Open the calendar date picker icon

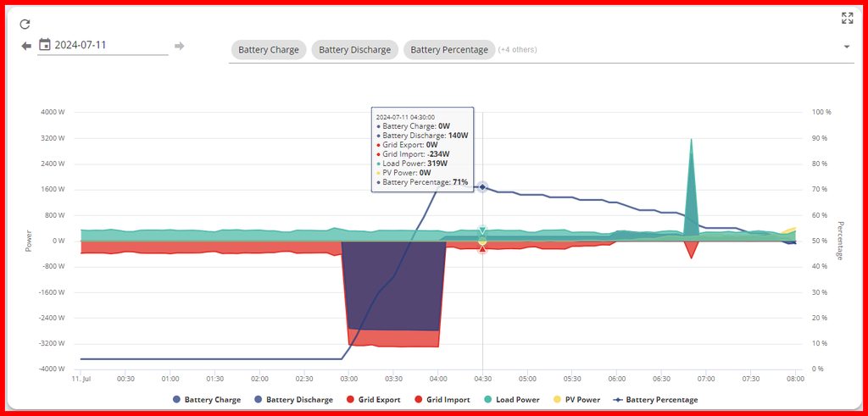point(45,45)
